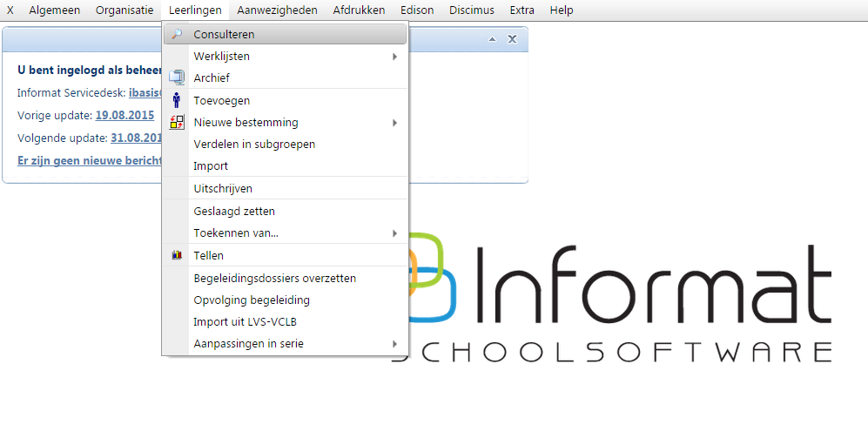Expand the Aanpassingen in serie submenu arrow
868x438 pixels.
(x=394, y=344)
